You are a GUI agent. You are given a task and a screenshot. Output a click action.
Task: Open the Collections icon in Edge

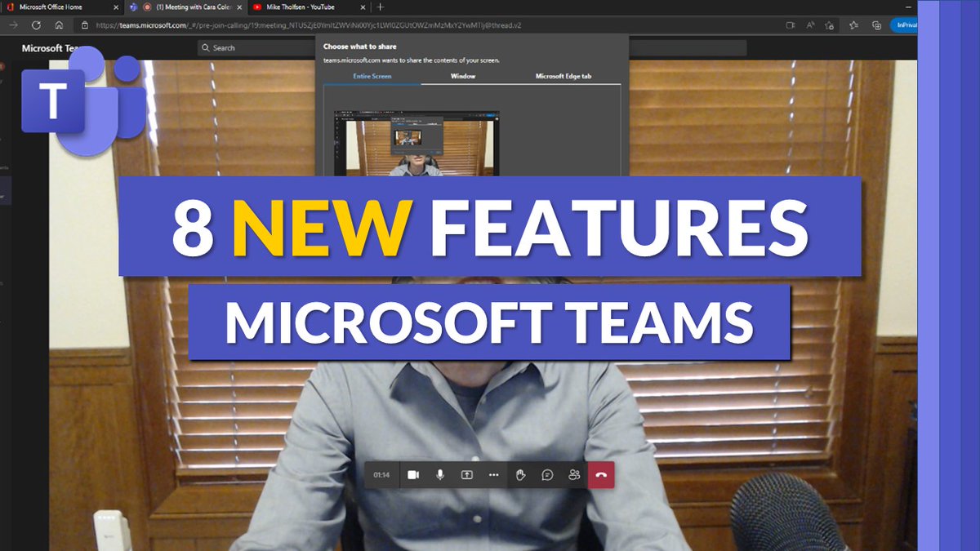tap(876, 25)
